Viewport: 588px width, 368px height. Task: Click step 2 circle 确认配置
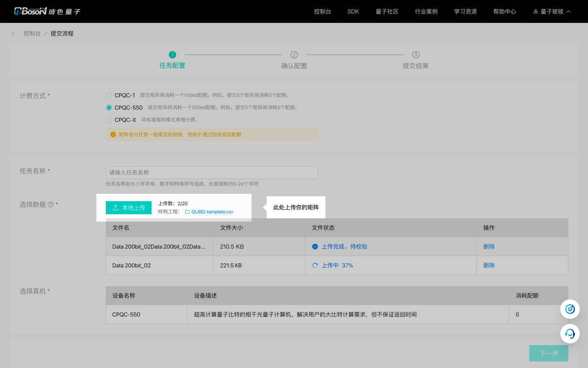[x=294, y=55]
